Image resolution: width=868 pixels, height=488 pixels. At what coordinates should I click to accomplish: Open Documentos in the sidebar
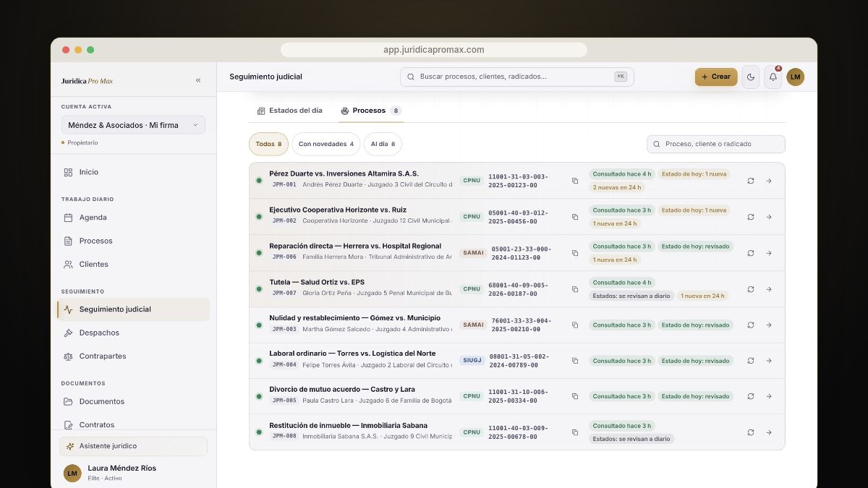pos(133,401)
